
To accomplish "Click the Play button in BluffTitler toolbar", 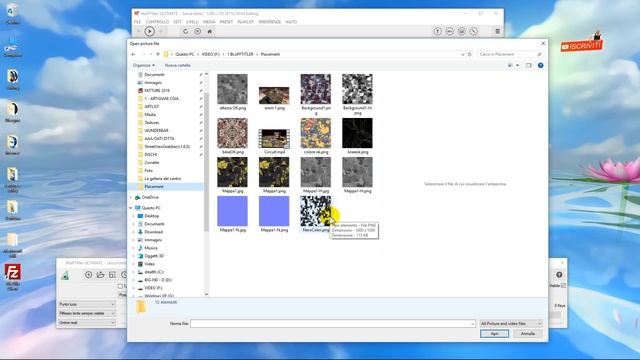I will click(149, 31).
